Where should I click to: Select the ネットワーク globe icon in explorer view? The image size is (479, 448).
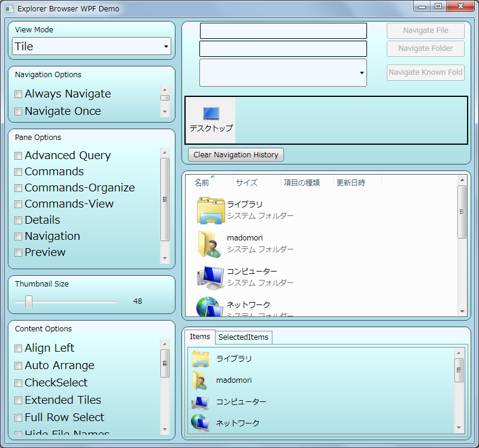210,307
